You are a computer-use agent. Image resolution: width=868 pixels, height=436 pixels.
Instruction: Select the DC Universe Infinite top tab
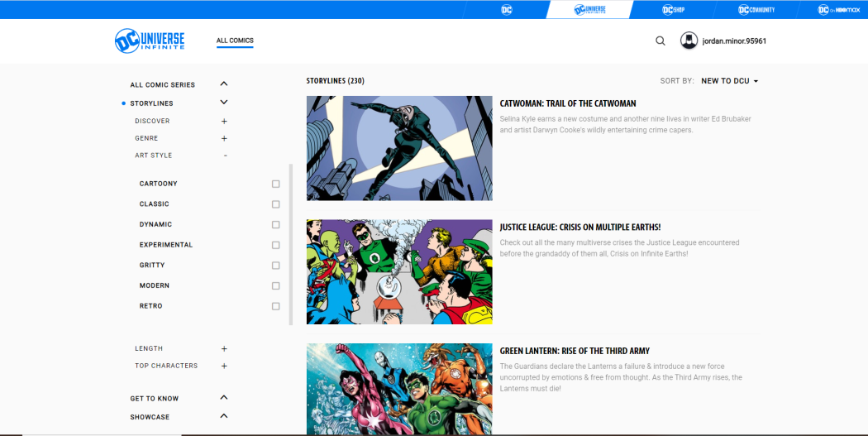589,9
